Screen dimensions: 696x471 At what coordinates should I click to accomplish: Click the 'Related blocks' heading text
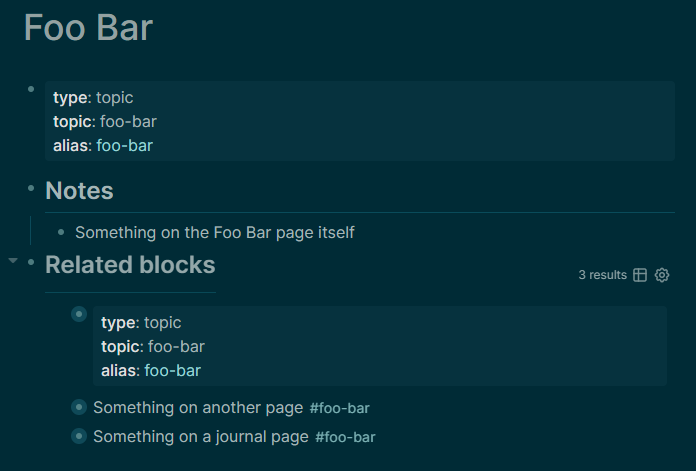coord(130,264)
